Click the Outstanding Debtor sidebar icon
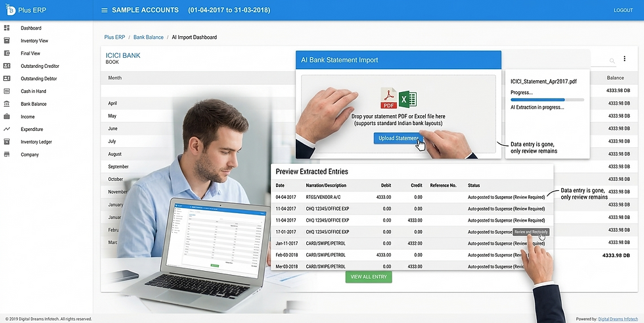 [7, 78]
